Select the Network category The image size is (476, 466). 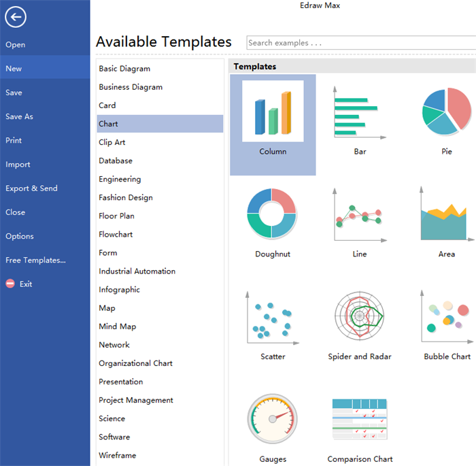point(160,345)
